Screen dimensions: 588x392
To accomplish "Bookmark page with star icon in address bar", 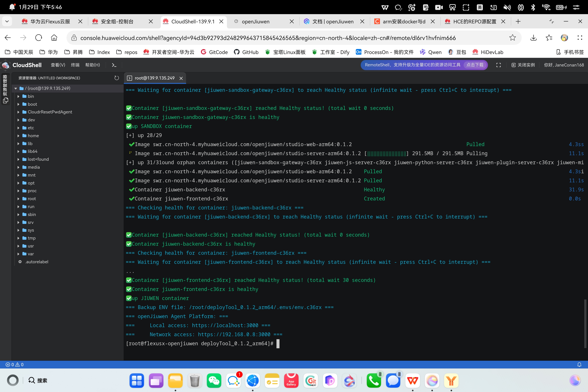I will pyautogui.click(x=512, y=38).
